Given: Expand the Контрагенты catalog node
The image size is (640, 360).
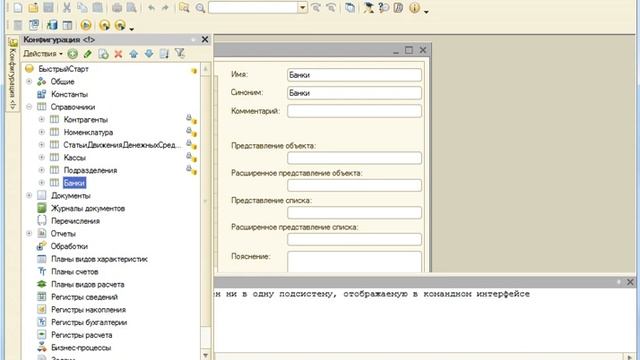Looking at the screenshot, I should click(42, 120).
